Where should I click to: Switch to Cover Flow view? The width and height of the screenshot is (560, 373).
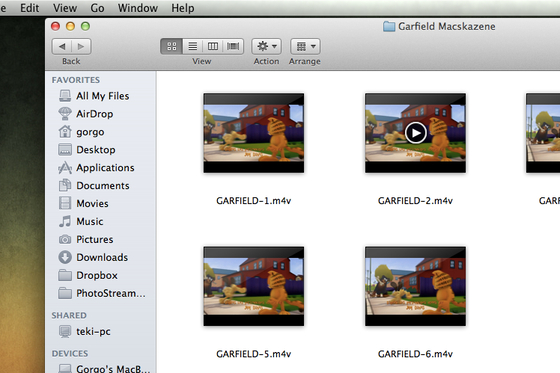pyautogui.click(x=233, y=46)
